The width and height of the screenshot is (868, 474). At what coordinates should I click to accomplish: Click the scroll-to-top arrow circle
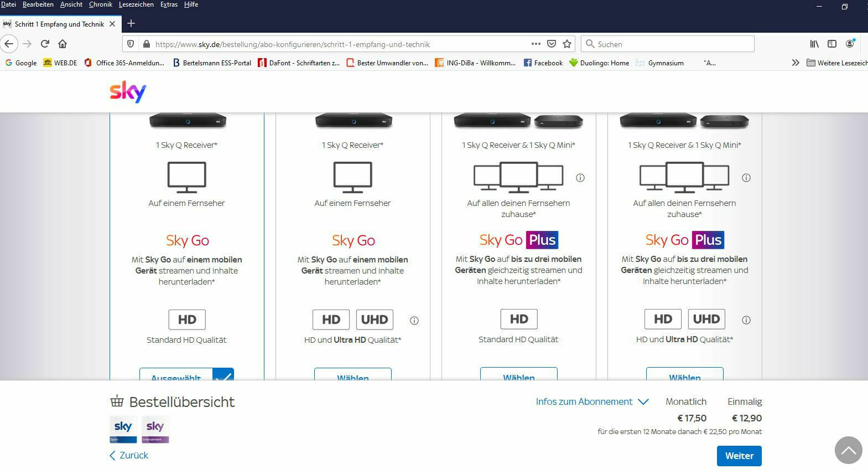pos(848,450)
